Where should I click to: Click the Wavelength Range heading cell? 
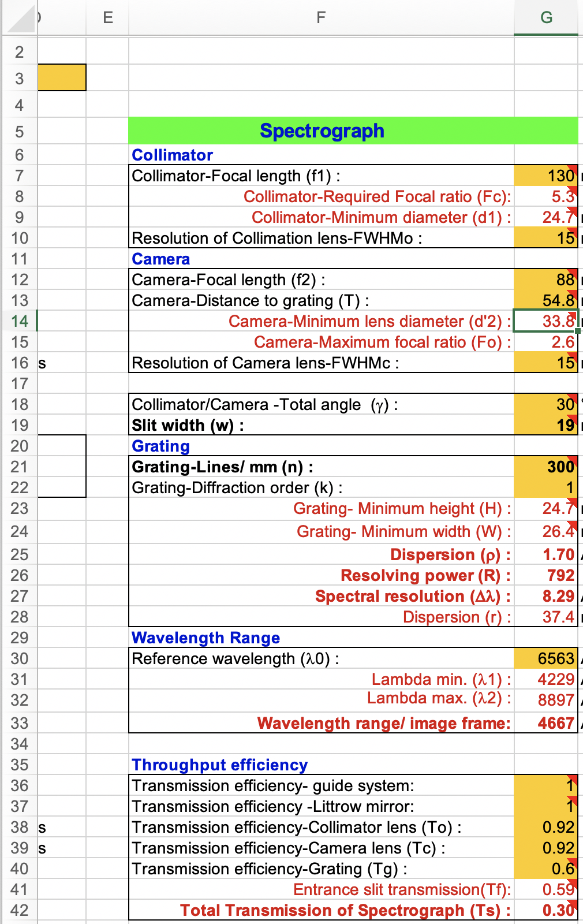pos(321,638)
